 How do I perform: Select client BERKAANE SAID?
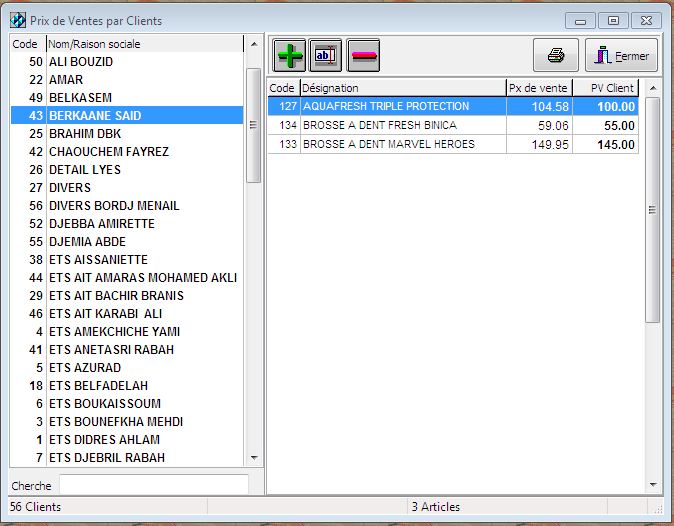[127, 116]
